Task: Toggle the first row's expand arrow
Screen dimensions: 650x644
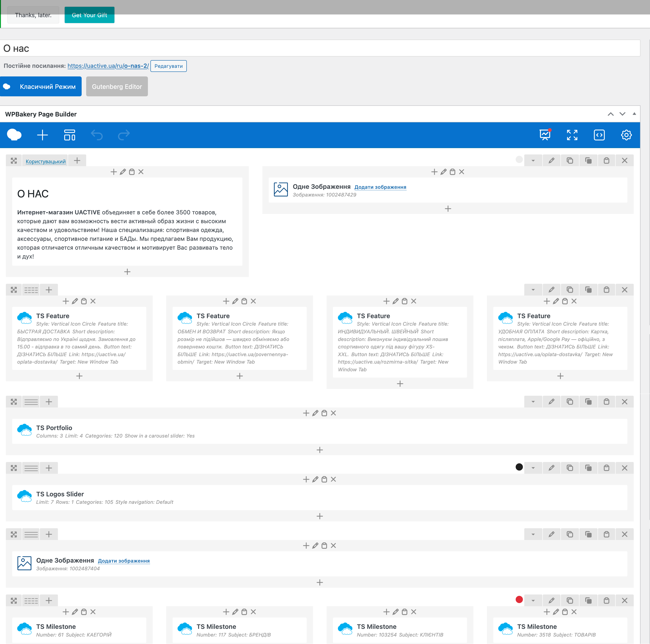Action: click(533, 160)
